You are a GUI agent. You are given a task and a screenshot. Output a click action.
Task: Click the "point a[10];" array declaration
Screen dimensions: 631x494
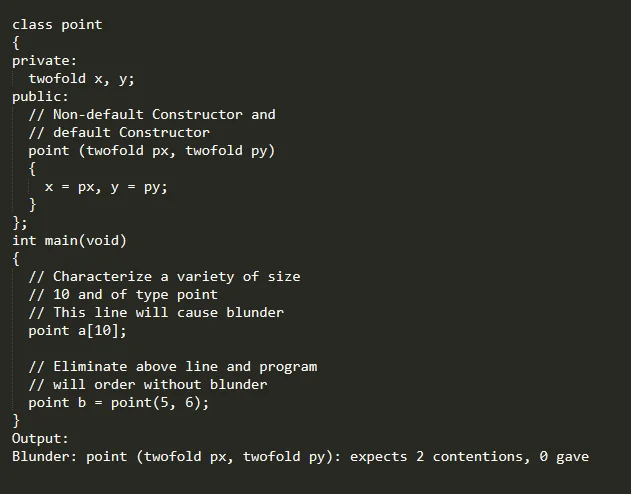[77, 331]
